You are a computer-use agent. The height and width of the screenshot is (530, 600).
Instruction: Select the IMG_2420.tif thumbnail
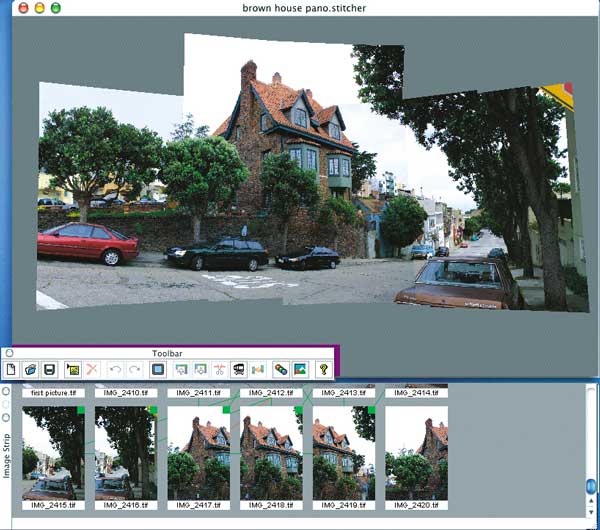pyautogui.click(x=416, y=453)
